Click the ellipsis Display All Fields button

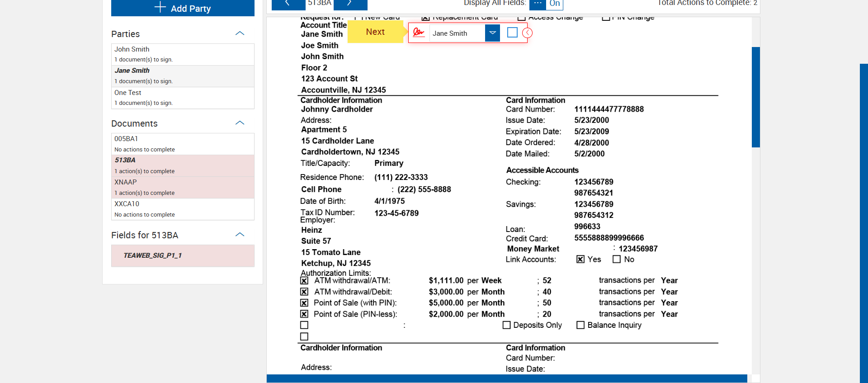tap(537, 4)
